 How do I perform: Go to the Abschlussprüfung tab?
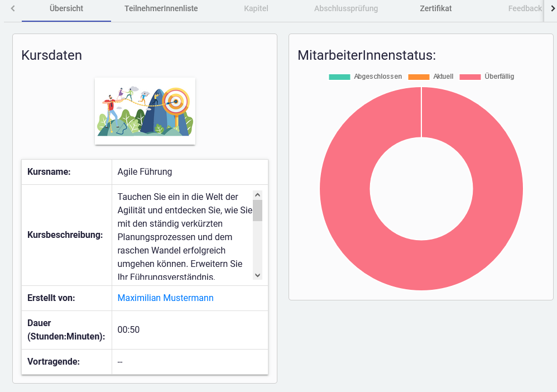(346, 9)
